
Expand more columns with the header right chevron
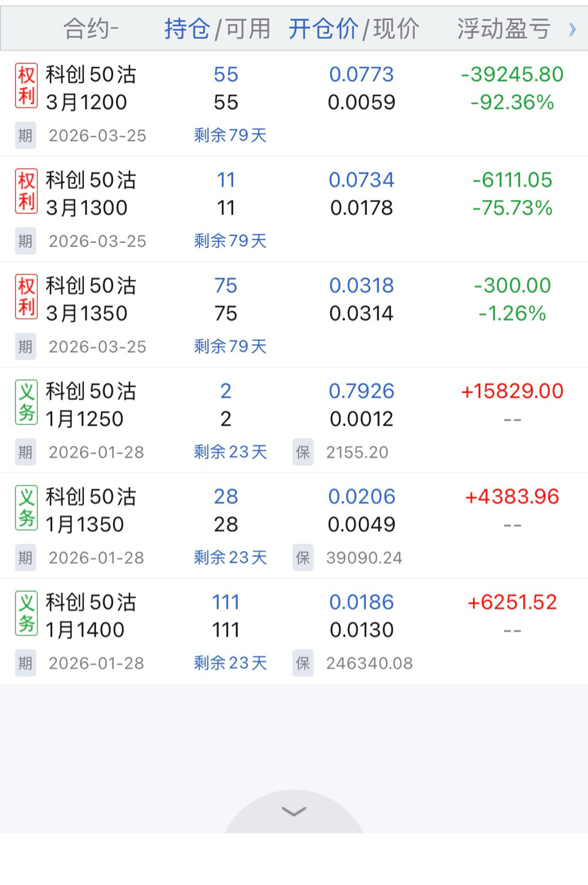572,29
